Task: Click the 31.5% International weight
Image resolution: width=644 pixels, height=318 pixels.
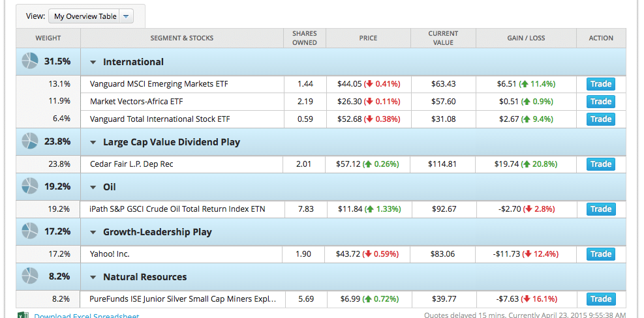Action: coord(57,61)
